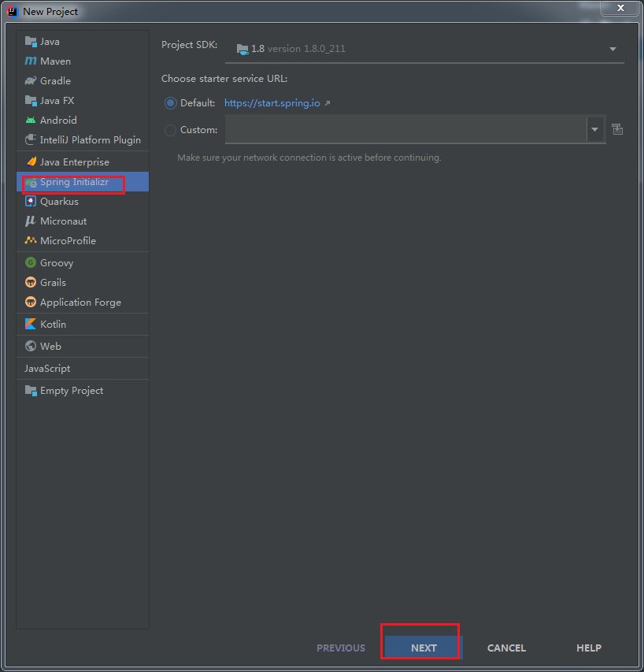The image size is (644, 672).
Task: Select Java Enterprise text in list
Action: coord(75,162)
